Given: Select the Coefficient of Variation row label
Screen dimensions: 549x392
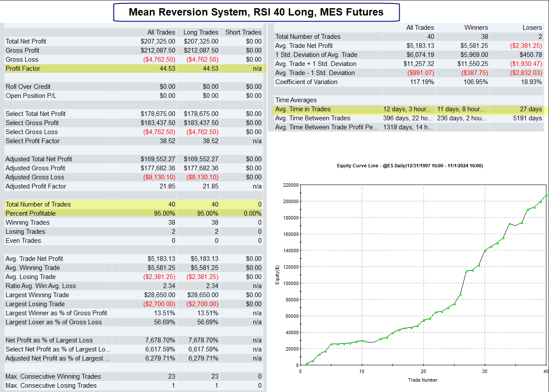Looking at the screenshot, I should click(x=306, y=82).
